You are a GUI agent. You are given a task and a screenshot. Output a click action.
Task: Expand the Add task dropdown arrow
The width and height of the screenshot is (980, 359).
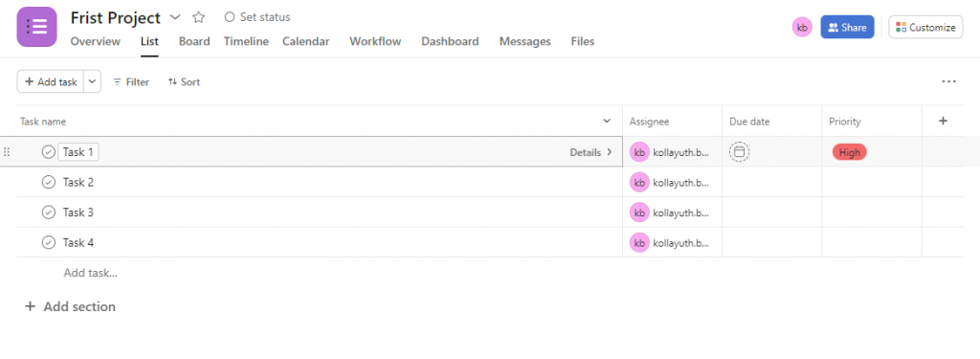click(x=93, y=81)
